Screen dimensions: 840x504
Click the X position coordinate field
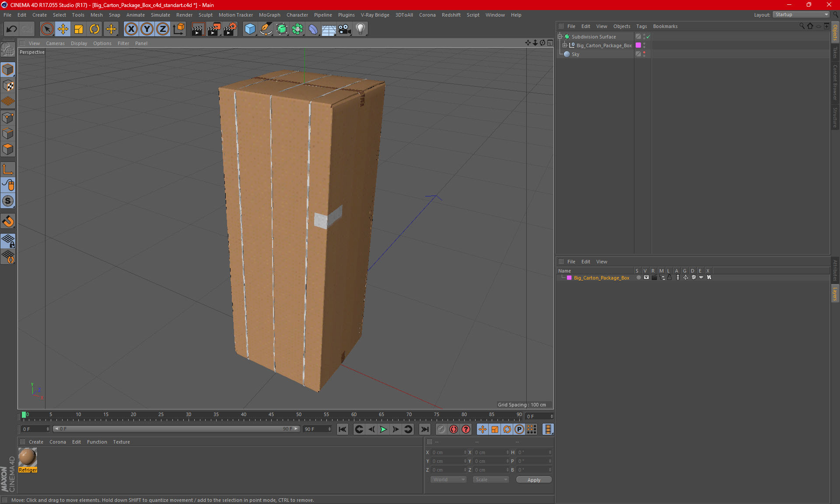(x=449, y=452)
